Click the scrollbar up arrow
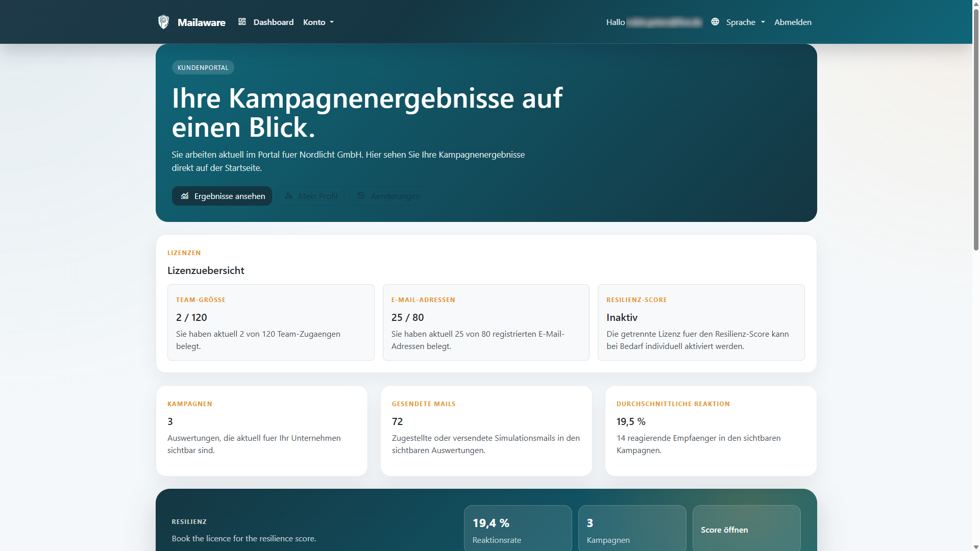 (x=976, y=3)
